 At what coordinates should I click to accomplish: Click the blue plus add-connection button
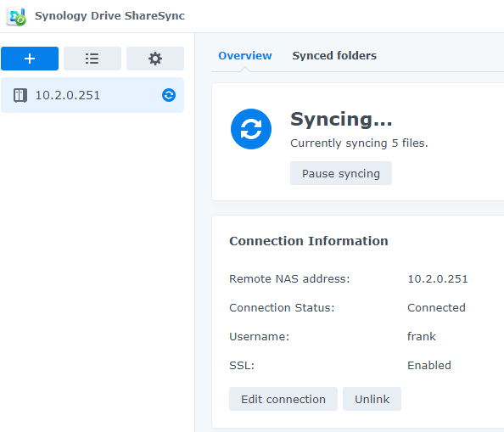[x=30, y=59]
